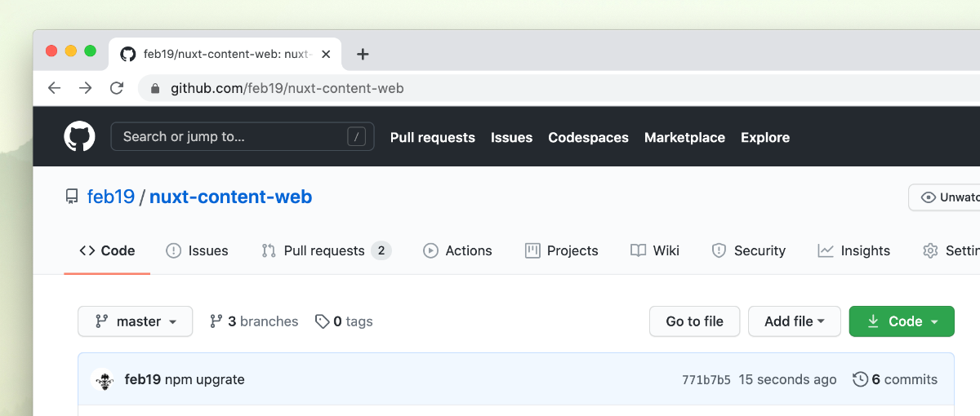Screen dimensions: 980x416
Task: Click the Go to file button
Action: pos(695,321)
